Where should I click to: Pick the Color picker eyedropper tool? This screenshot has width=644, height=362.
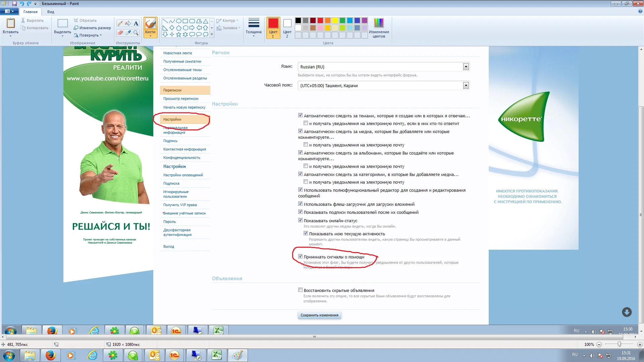[128, 33]
